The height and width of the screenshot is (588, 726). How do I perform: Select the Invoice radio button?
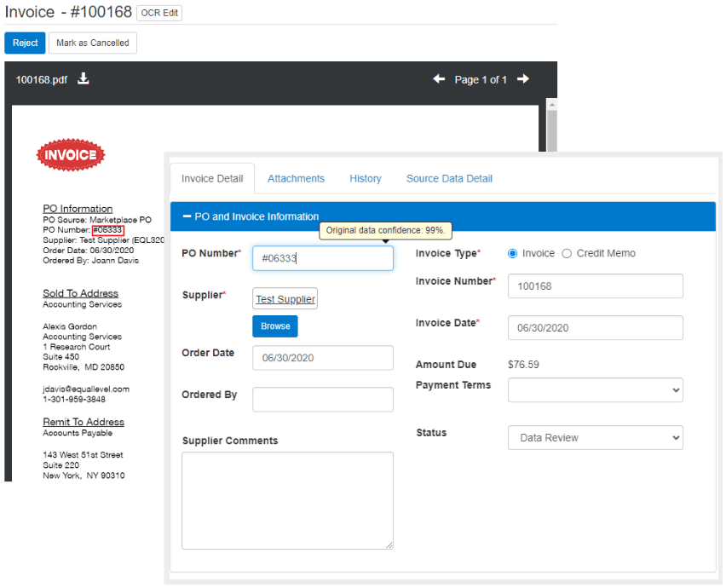tap(513, 253)
